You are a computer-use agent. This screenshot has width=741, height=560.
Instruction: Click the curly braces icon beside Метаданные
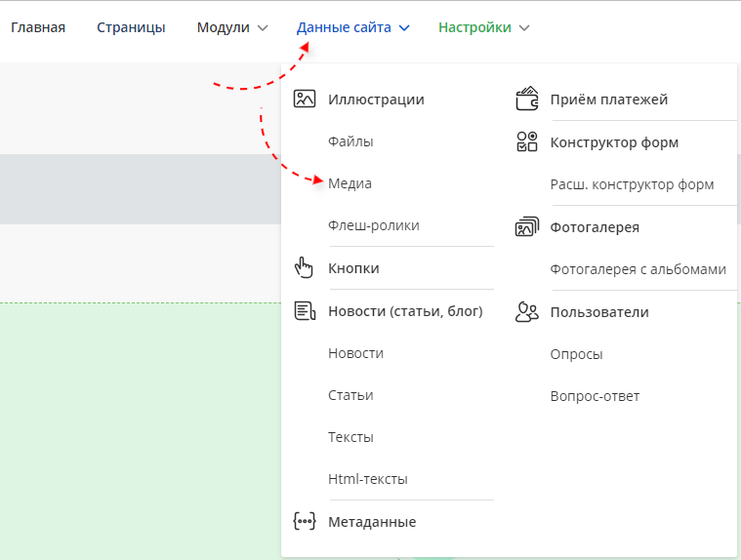coord(305,522)
